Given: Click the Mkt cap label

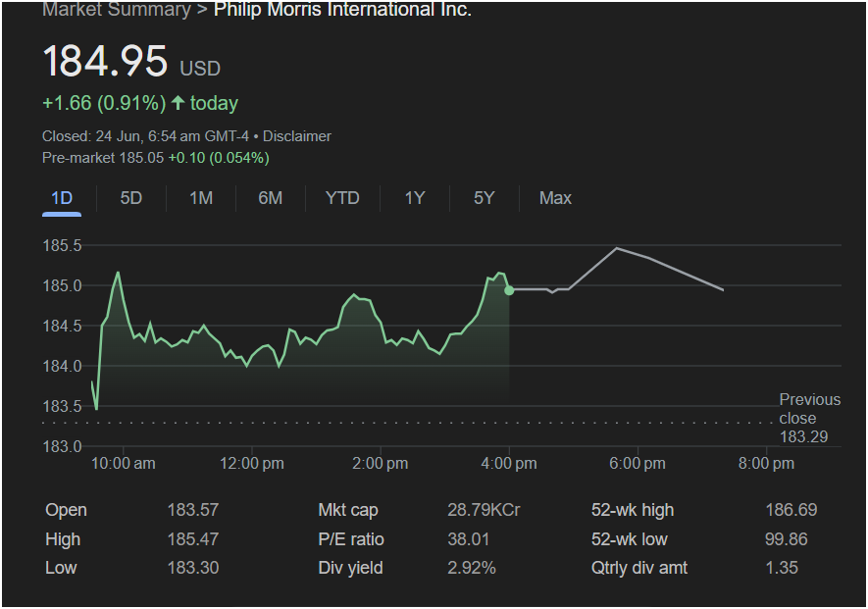Looking at the screenshot, I should click(348, 510).
